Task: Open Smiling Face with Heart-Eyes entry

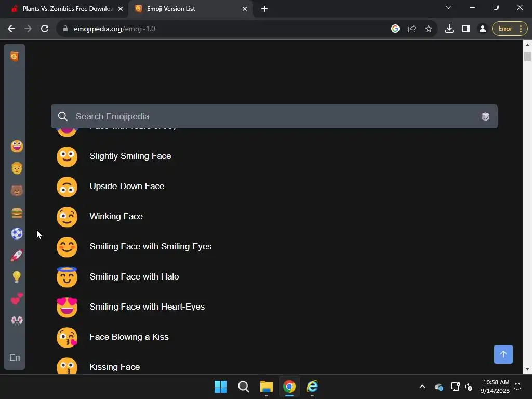Action: tap(147, 307)
